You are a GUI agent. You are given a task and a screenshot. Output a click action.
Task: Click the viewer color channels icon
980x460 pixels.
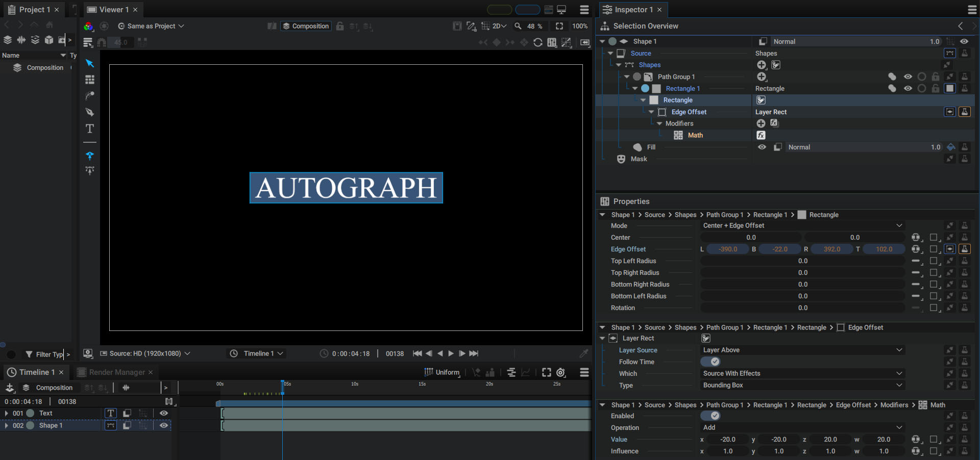(x=88, y=26)
